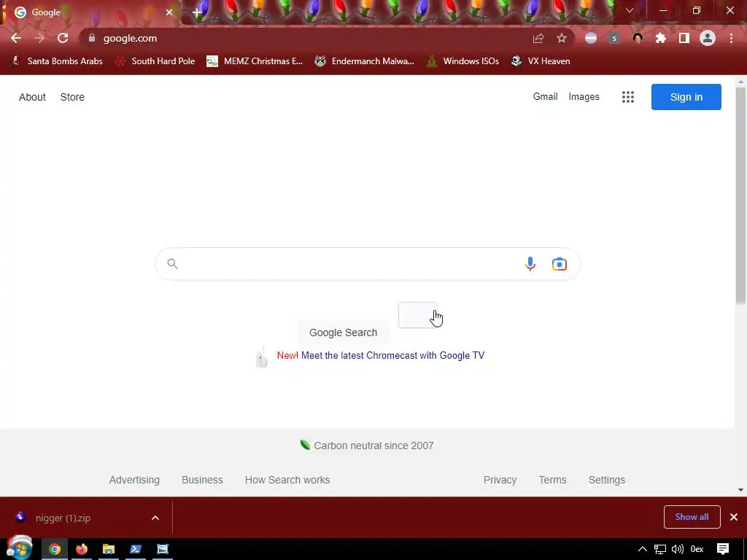Open the Advertising footer link

[134, 480]
